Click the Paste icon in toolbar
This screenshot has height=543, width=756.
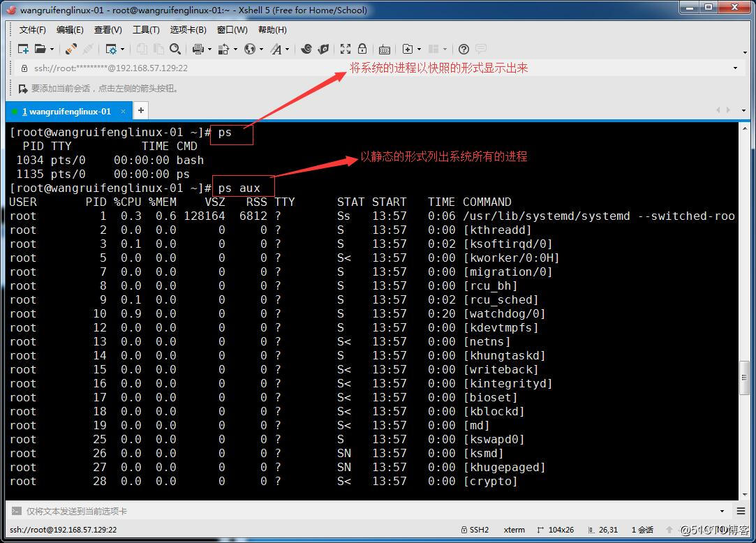pos(158,49)
